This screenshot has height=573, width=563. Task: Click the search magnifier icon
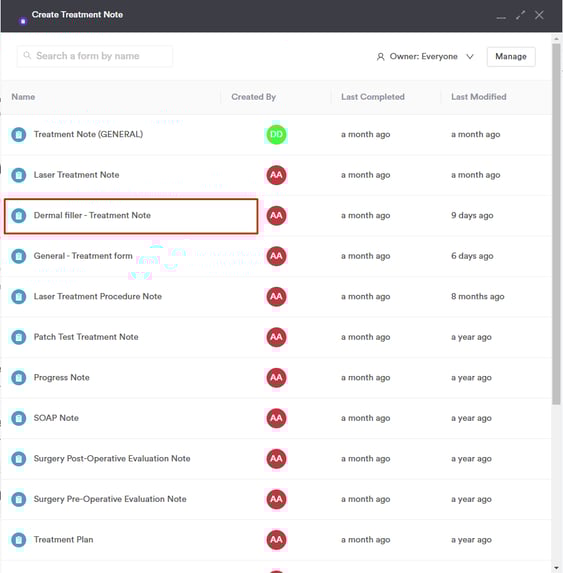coord(27,56)
